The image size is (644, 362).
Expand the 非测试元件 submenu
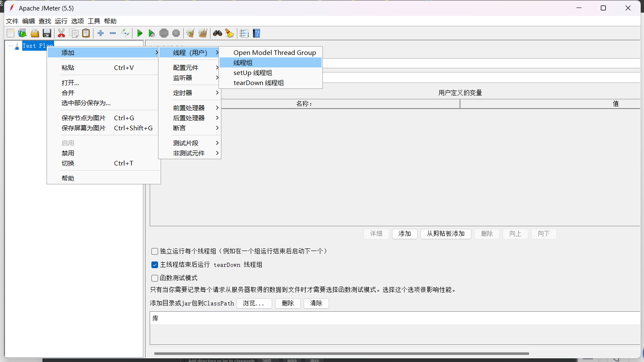point(190,153)
